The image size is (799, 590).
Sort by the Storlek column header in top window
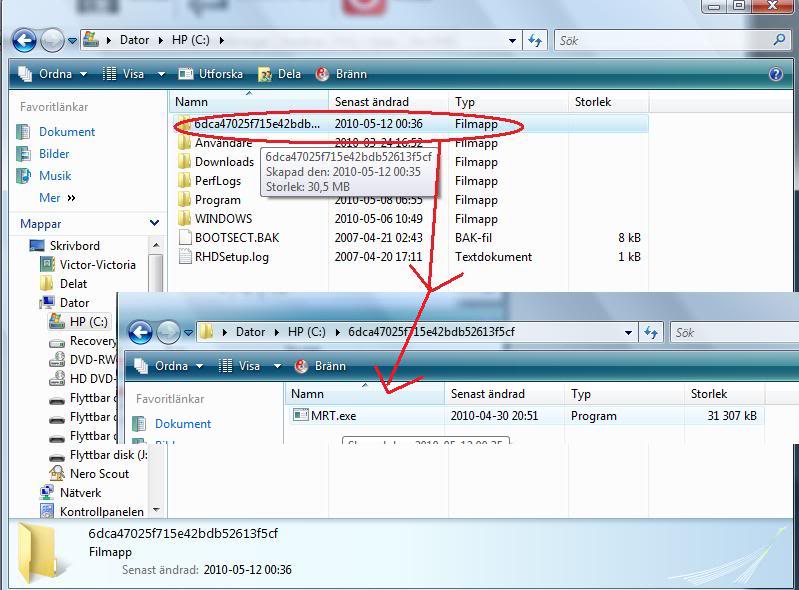pyautogui.click(x=592, y=102)
